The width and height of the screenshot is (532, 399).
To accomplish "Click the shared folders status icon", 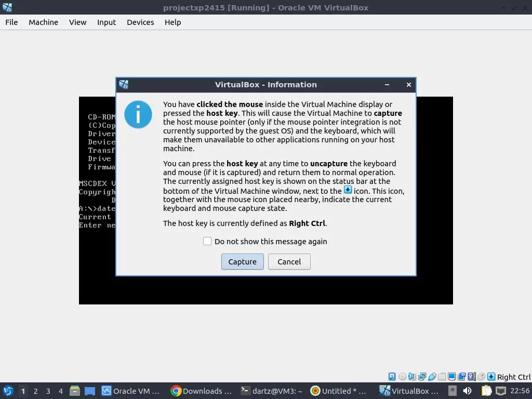I will pyautogui.click(x=442, y=376).
